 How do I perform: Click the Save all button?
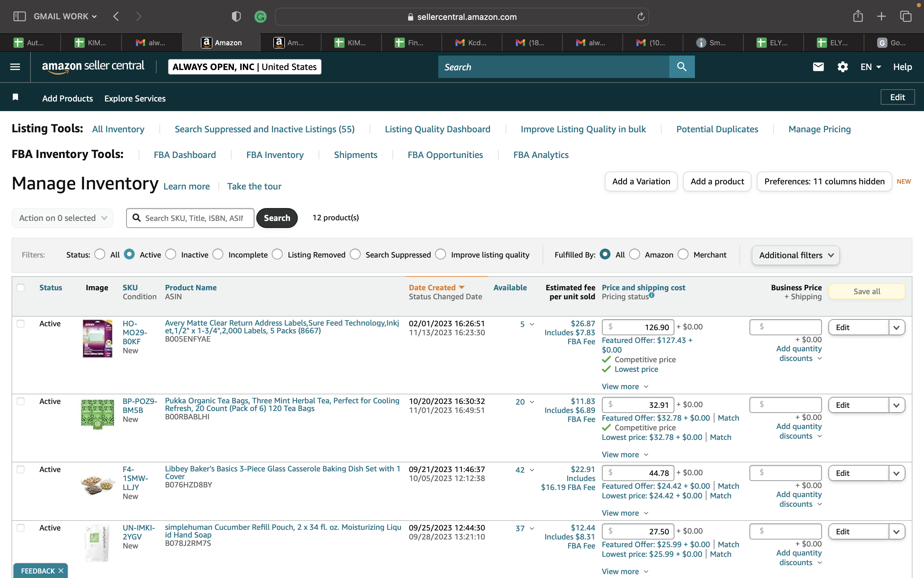coord(867,291)
